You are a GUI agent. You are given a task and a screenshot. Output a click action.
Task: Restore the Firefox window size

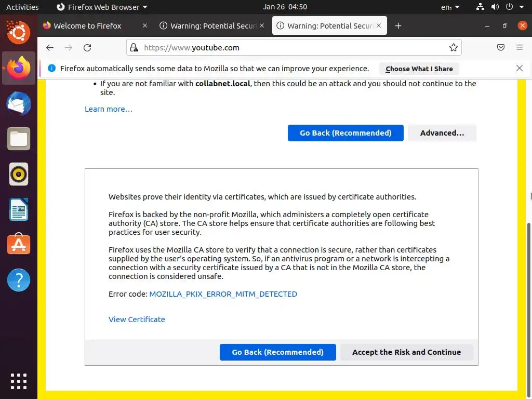coord(504,26)
